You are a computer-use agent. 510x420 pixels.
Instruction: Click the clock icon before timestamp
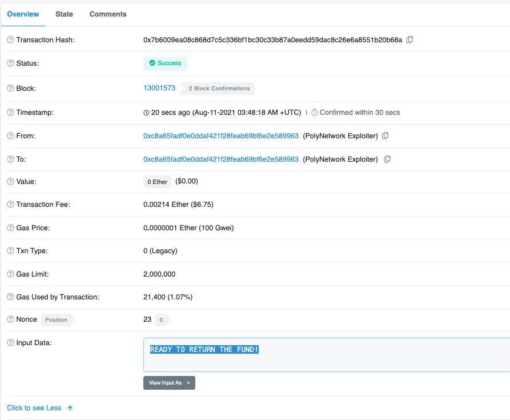click(146, 113)
